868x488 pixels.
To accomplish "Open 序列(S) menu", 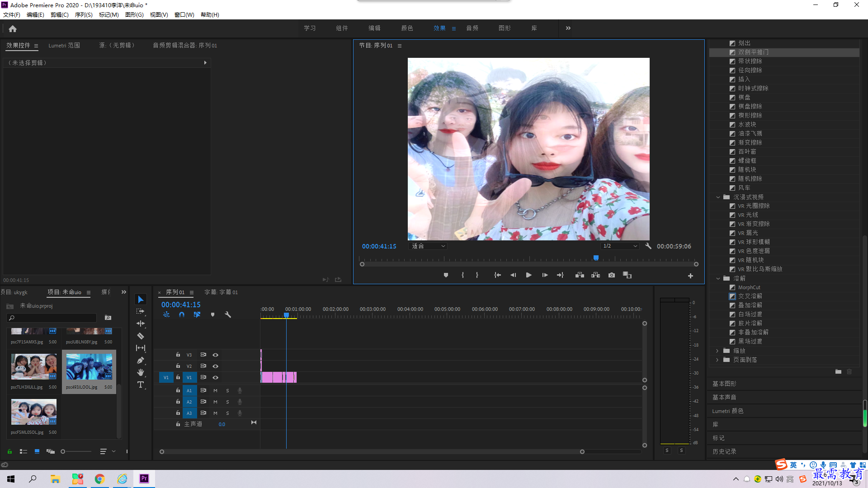I will click(x=84, y=15).
